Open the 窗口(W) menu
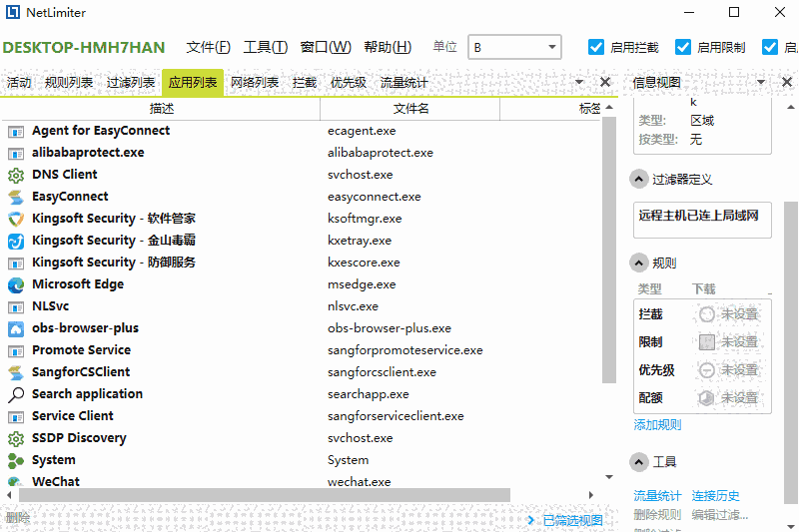Viewport: 799px width, 532px height. pyautogui.click(x=326, y=47)
